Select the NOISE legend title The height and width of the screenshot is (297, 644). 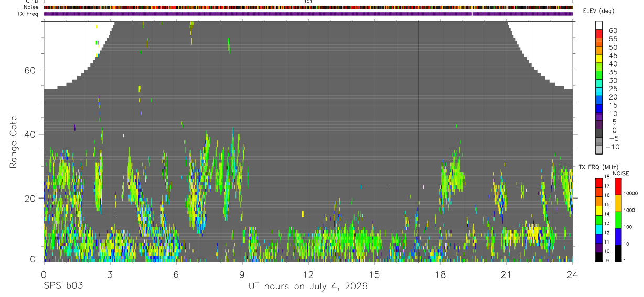[620, 174]
